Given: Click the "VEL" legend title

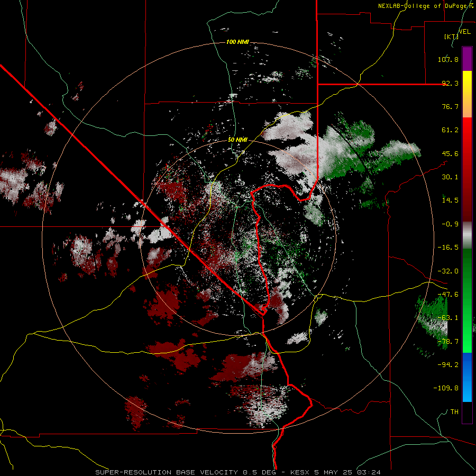Looking at the screenshot, I should point(464,32).
